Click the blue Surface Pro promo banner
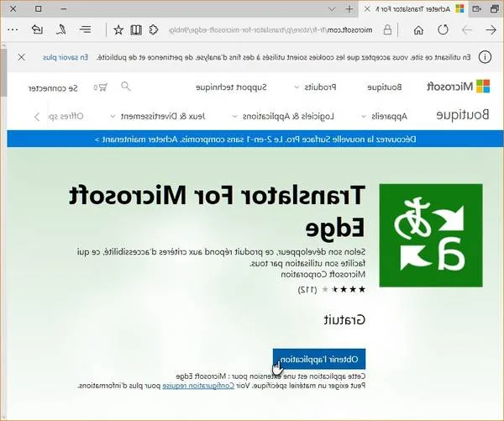 pyautogui.click(x=255, y=139)
